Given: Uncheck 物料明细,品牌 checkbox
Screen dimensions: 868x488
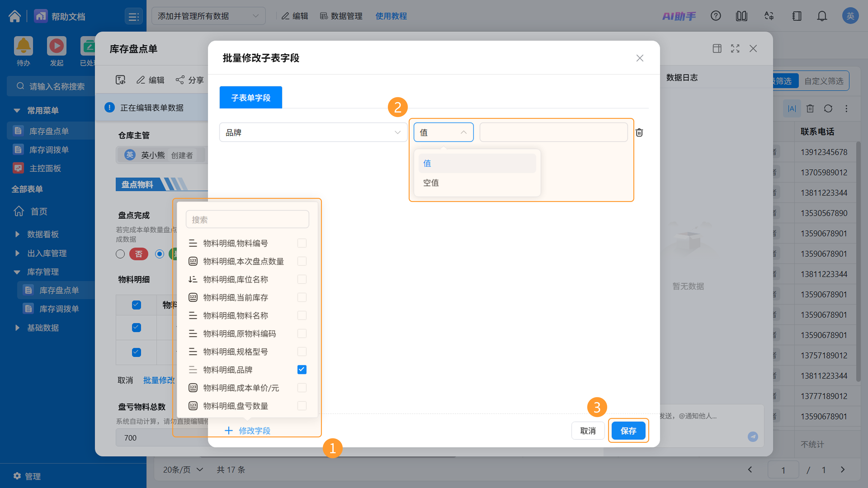Looking at the screenshot, I should [x=302, y=369].
